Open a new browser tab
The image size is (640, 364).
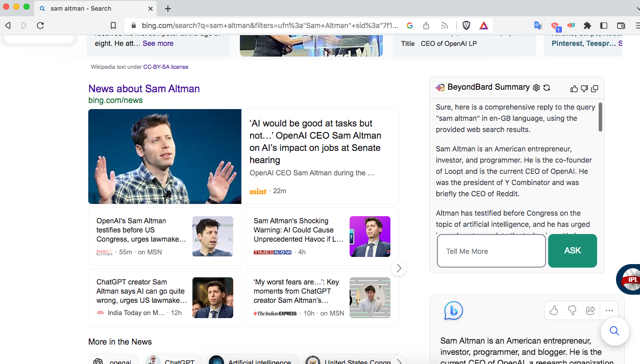[168, 9]
